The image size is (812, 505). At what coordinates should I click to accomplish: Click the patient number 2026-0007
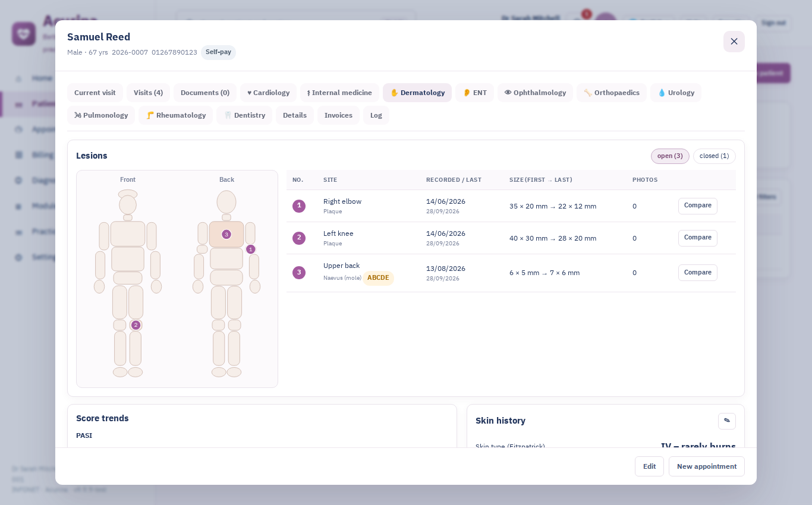(130, 52)
